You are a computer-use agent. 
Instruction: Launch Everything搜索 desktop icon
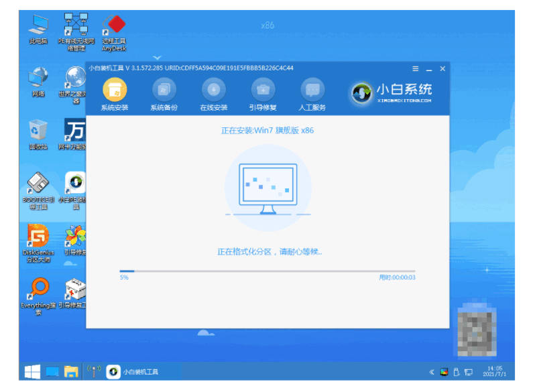point(38,296)
